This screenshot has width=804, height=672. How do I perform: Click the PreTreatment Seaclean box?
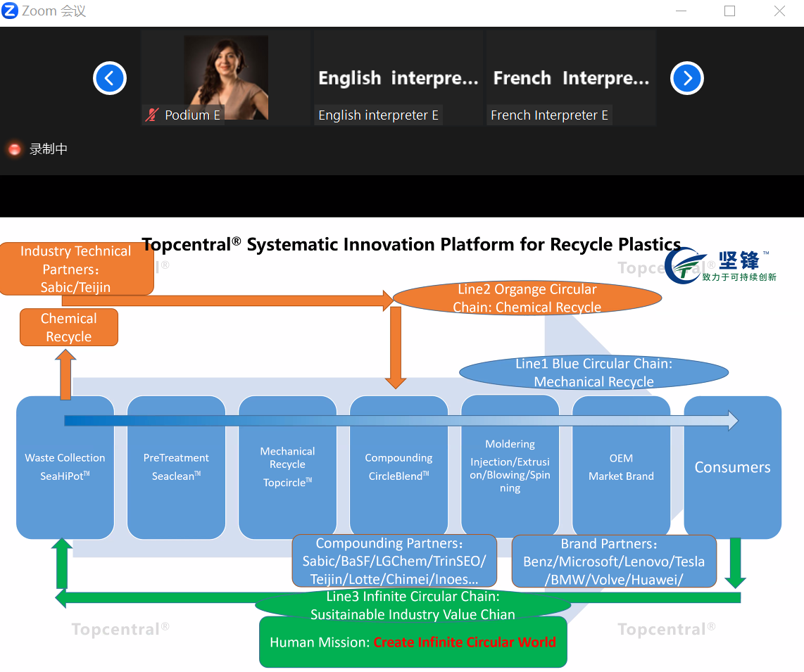(177, 467)
